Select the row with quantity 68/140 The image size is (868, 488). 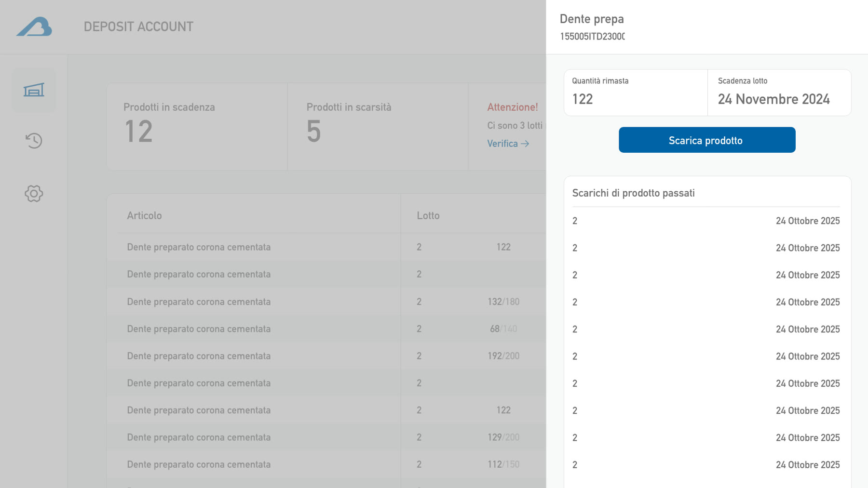point(326,329)
